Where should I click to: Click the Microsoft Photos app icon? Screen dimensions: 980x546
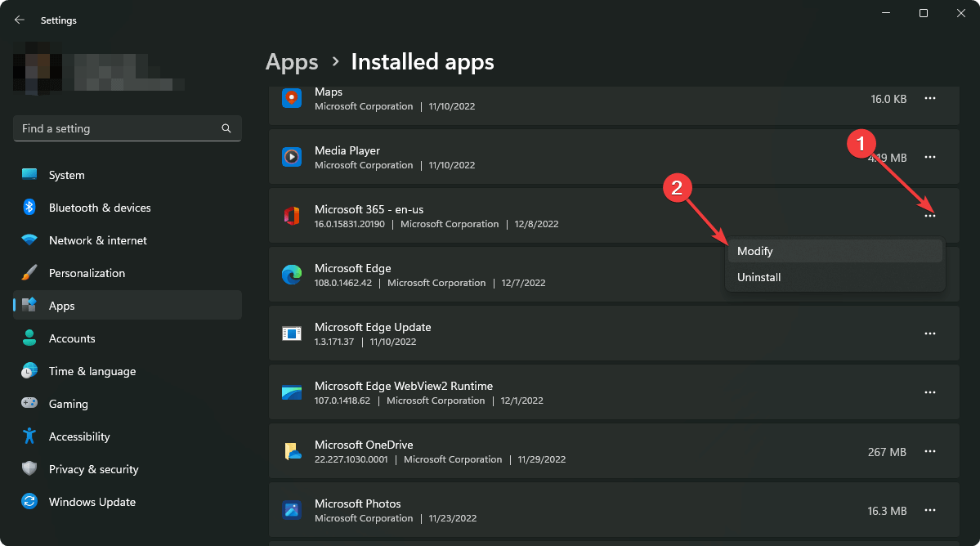click(x=292, y=510)
